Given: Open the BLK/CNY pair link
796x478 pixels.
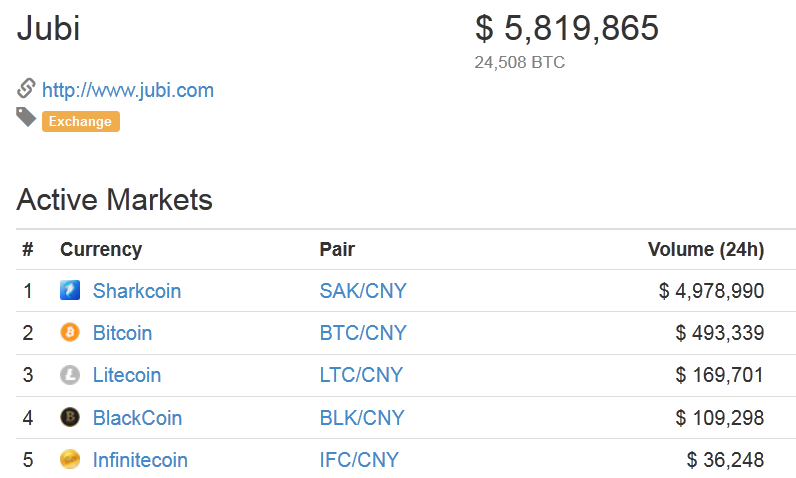Looking at the screenshot, I should coord(362,418).
